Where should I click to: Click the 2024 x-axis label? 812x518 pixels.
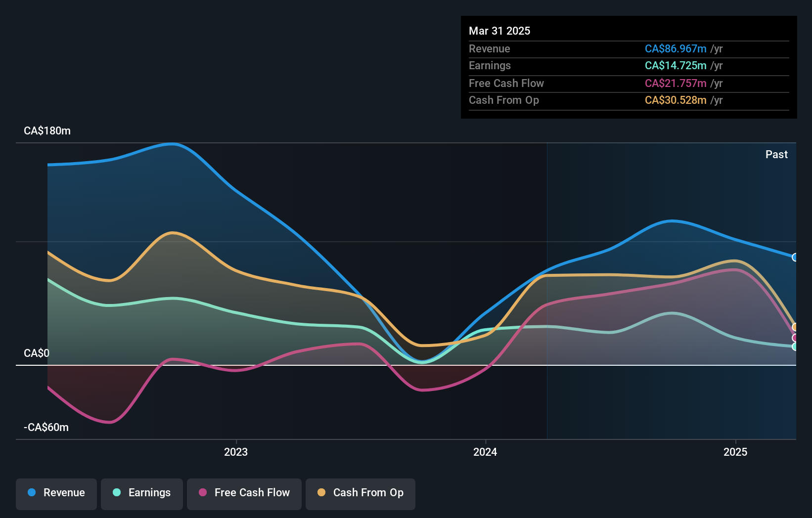tap(485, 452)
